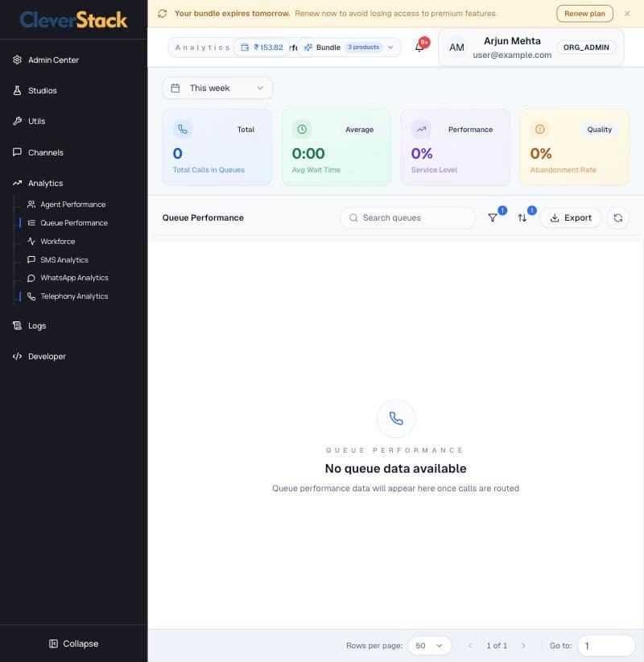The height and width of the screenshot is (662, 644).
Task: Open the rows per page dropdown
Action: tap(430, 646)
